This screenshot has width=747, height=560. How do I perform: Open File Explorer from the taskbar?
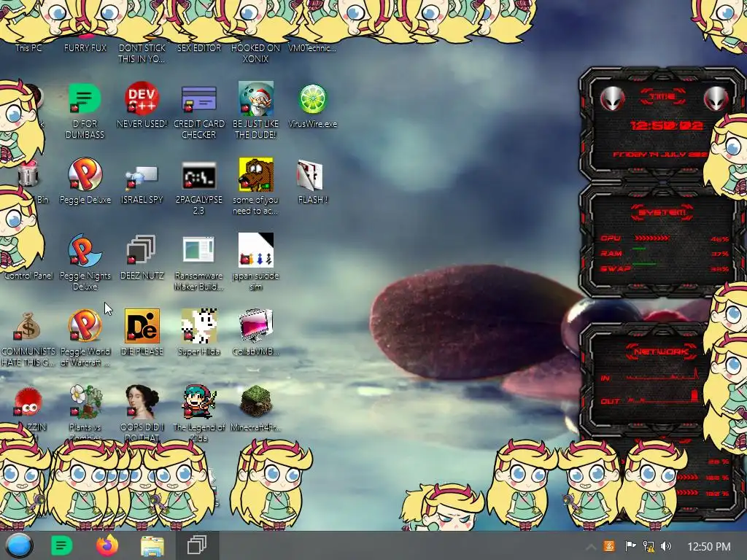click(x=152, y=545)
